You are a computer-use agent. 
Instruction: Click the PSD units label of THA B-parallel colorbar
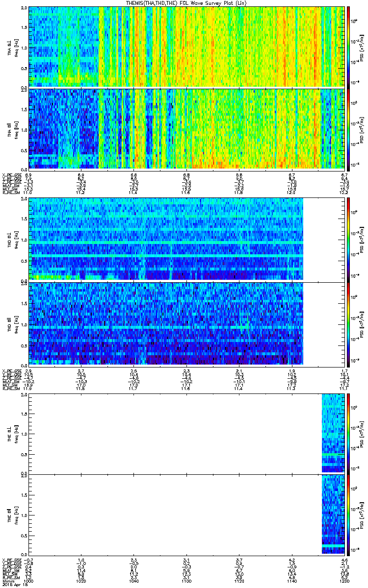click(362, 129)
